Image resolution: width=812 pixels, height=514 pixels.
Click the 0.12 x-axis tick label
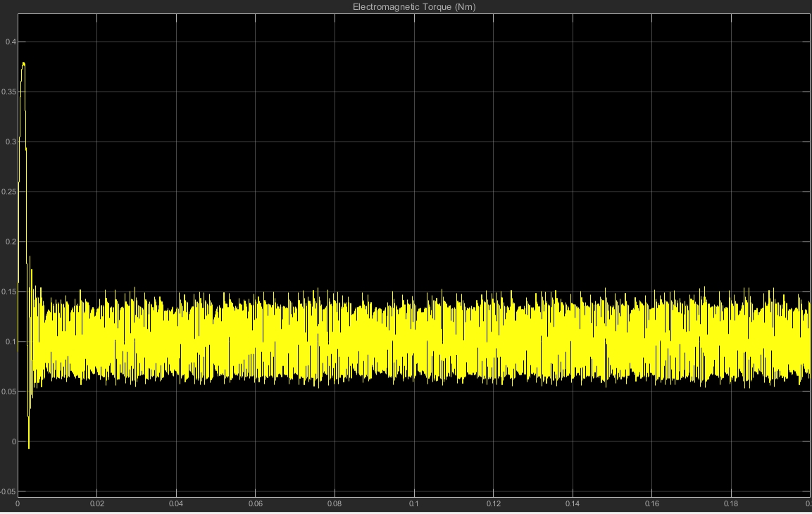(494, 504)
